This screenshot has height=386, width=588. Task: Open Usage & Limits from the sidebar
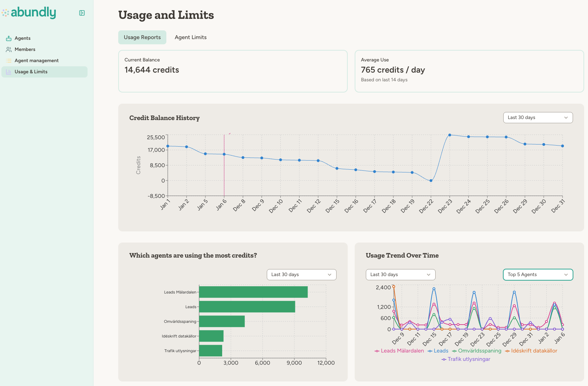pyautogui.click(x=31, y=72)
